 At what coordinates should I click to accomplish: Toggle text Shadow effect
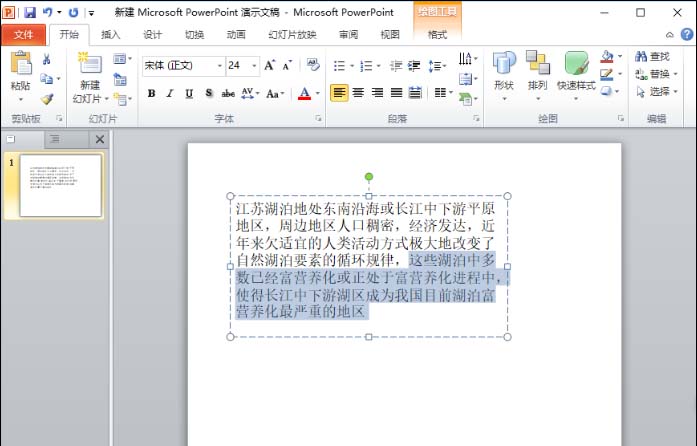tap(208, 93)
